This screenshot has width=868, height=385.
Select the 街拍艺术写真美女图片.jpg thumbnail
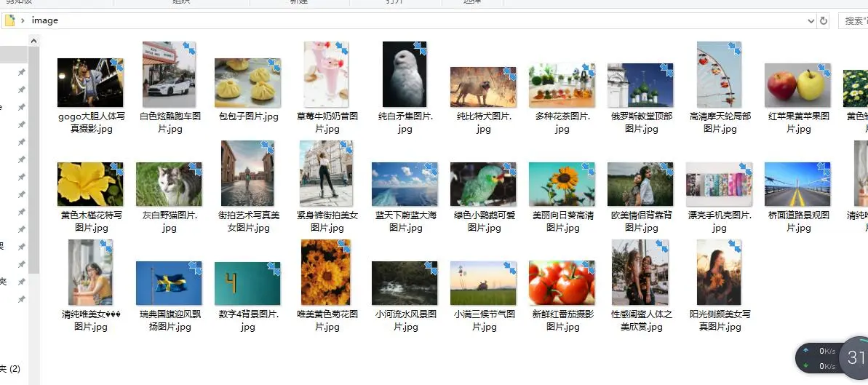tap(247, 173)
